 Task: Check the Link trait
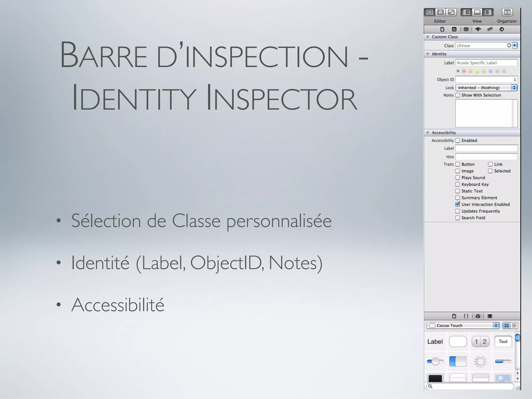(490, 164)
